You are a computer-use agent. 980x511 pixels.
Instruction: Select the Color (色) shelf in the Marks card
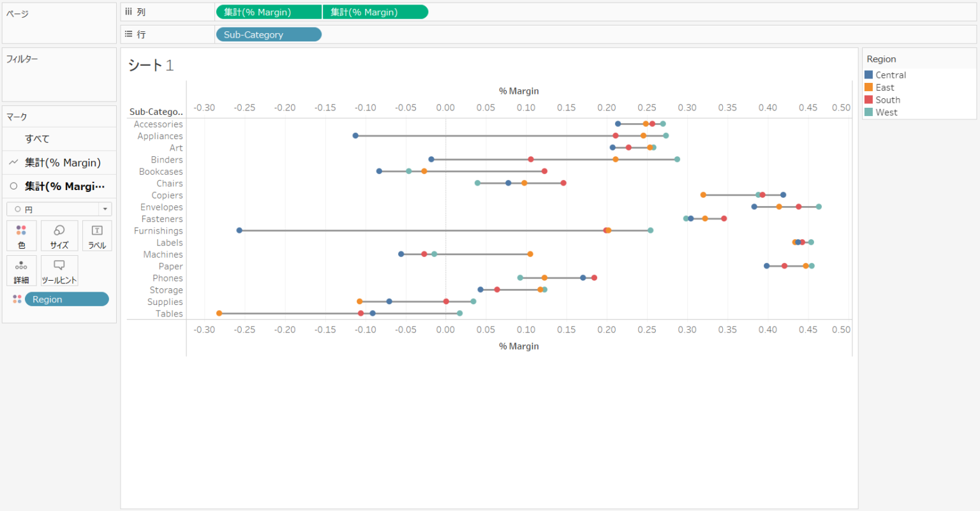coord(21,235)
